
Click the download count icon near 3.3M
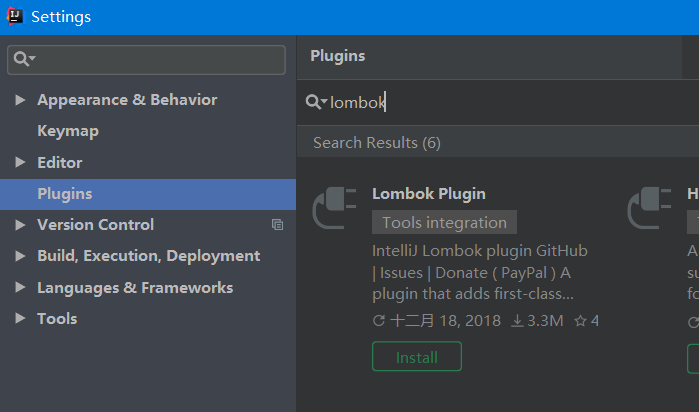tap(517, 321)
